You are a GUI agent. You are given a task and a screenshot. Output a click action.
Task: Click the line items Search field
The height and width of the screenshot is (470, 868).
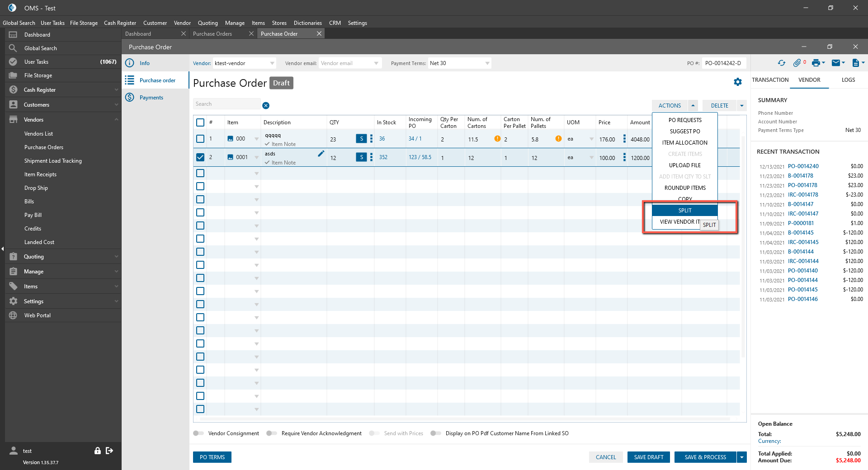pyautogui.click(x=227, y=104)
